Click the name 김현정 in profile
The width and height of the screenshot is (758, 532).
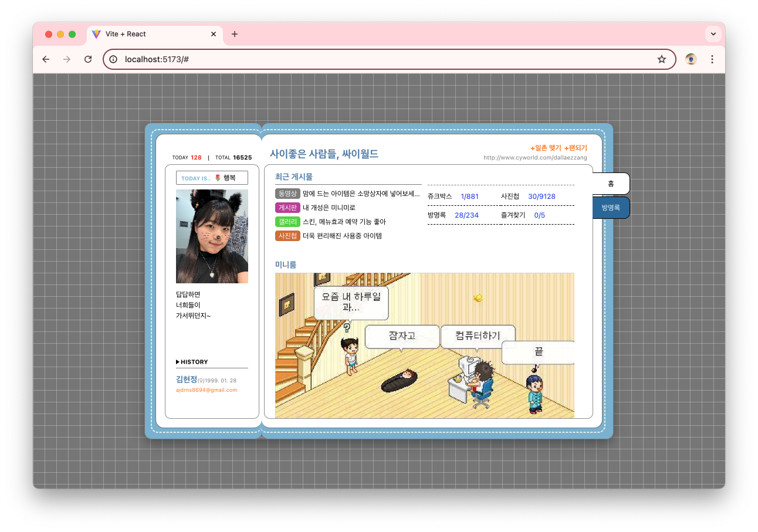click(x=187, y=379)
